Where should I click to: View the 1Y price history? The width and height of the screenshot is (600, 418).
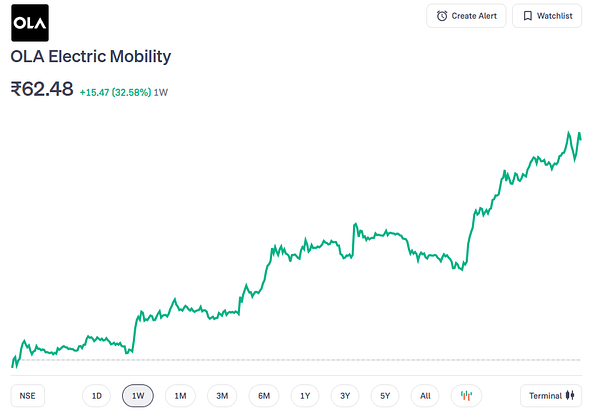[x=305, y=395]
